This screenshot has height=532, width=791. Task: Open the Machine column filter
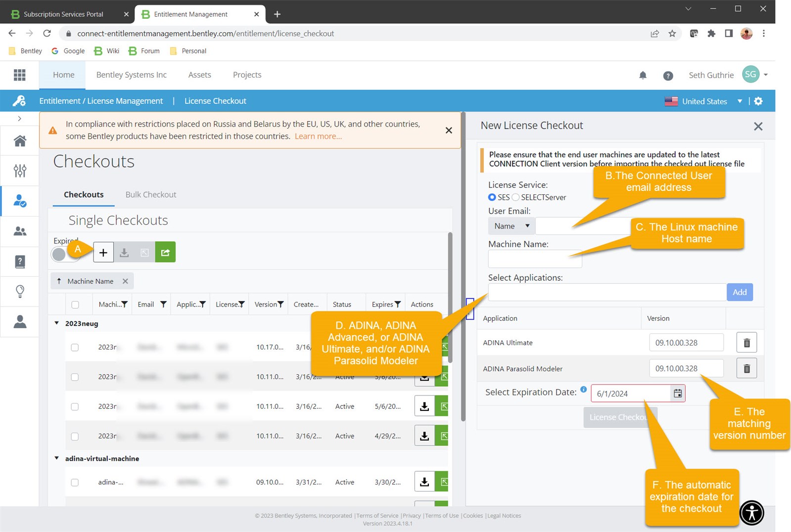click(125, 305)
